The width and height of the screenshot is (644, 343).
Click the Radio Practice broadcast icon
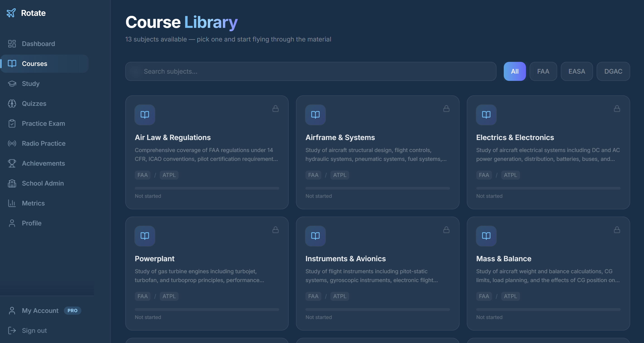12,143
